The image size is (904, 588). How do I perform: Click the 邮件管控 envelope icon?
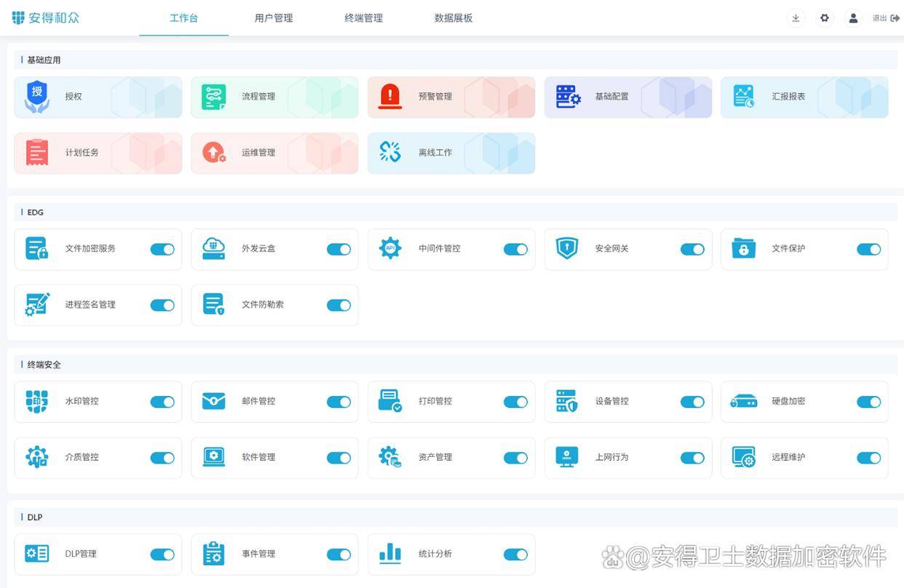pyautogui.click(x=213, y=401)
